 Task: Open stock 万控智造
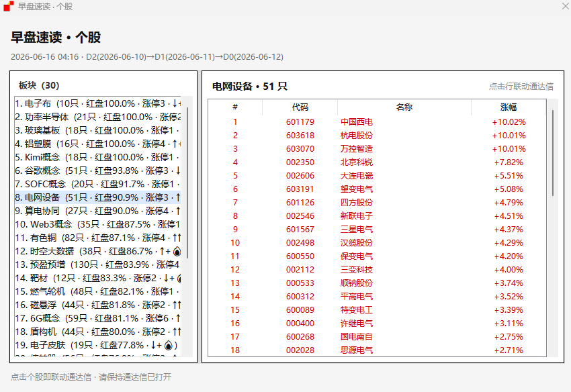(x=357, y=149)
